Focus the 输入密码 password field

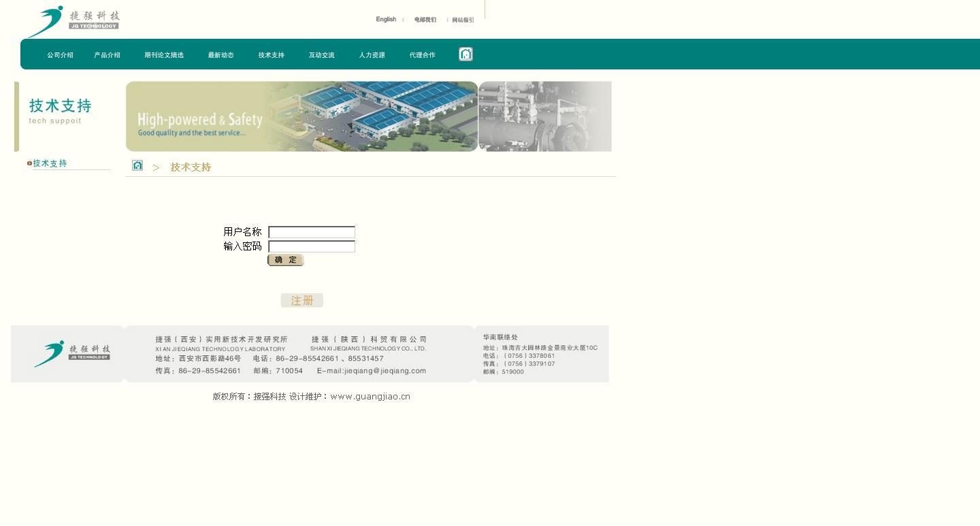(312, 246)
